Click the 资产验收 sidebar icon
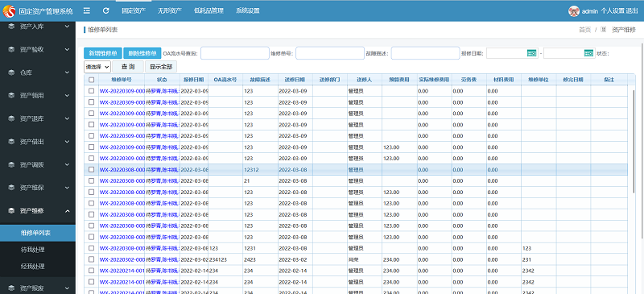Screen dimensions: 644x294 (11, 49)
